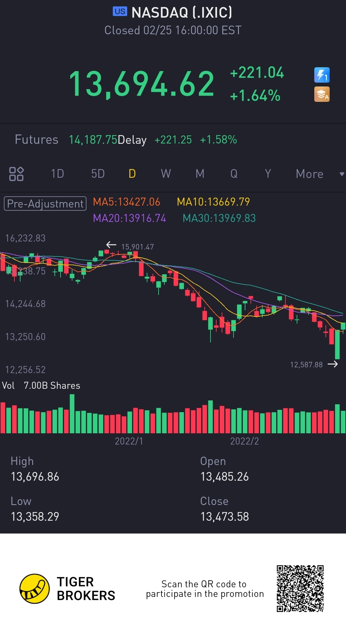Tap the Tiger Brokers logo

(x=35, y=589)
